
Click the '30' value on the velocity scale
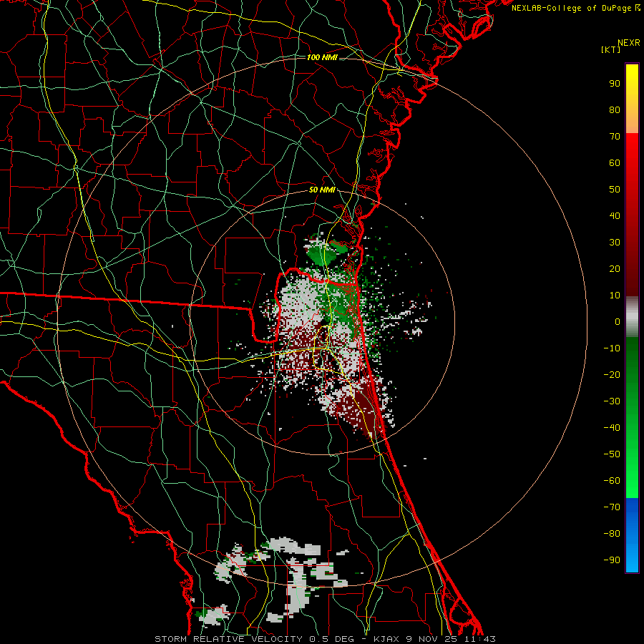point(615,243)
